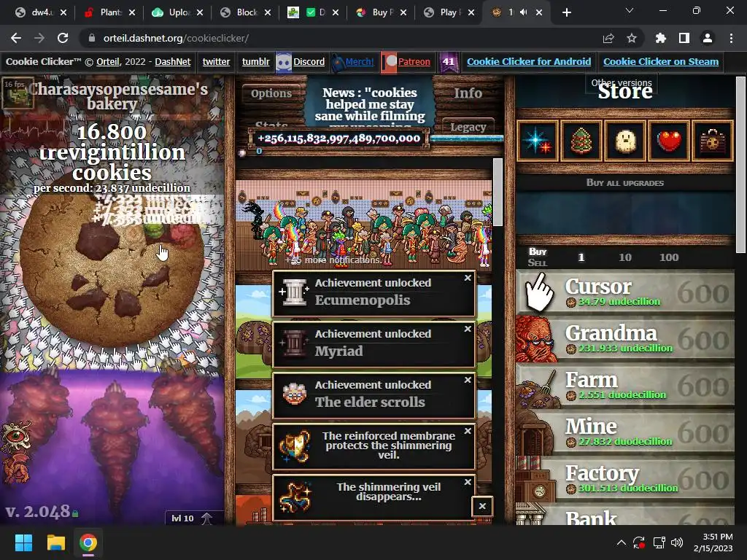Screen dimensions: 747x560
Task: Click the reinforced membrane shield icon
Action: pos(295,446)
